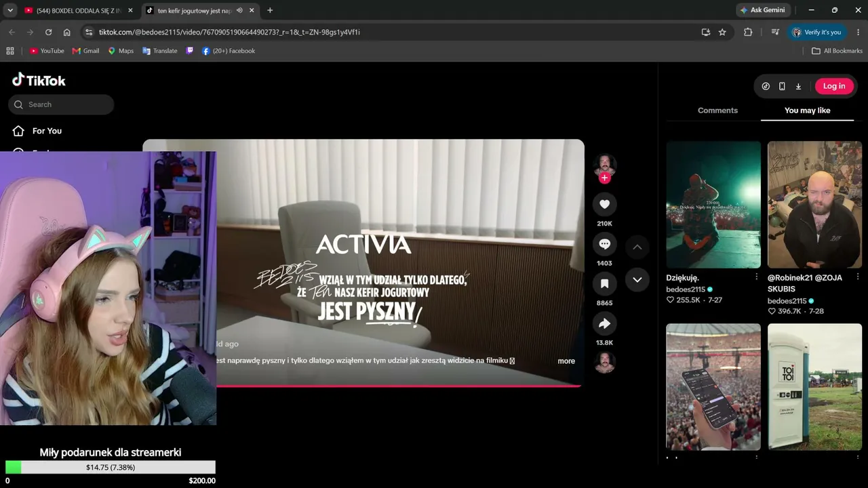Like the video with the heart icon

click(604, 204)
